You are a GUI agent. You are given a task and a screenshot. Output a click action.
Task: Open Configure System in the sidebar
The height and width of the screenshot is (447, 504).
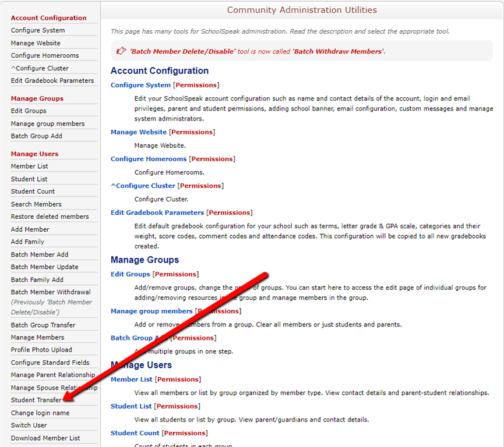(x=38, y=30)
